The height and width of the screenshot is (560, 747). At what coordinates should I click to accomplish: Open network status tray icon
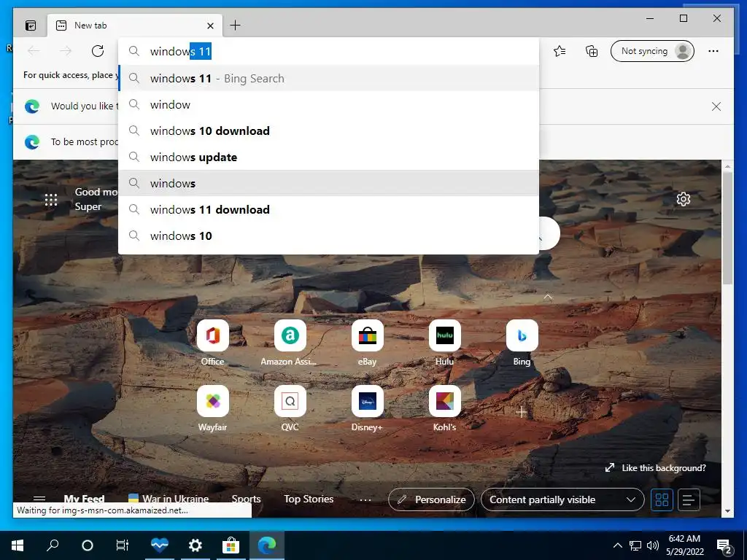pyautogui.click(x=635, y=545)
